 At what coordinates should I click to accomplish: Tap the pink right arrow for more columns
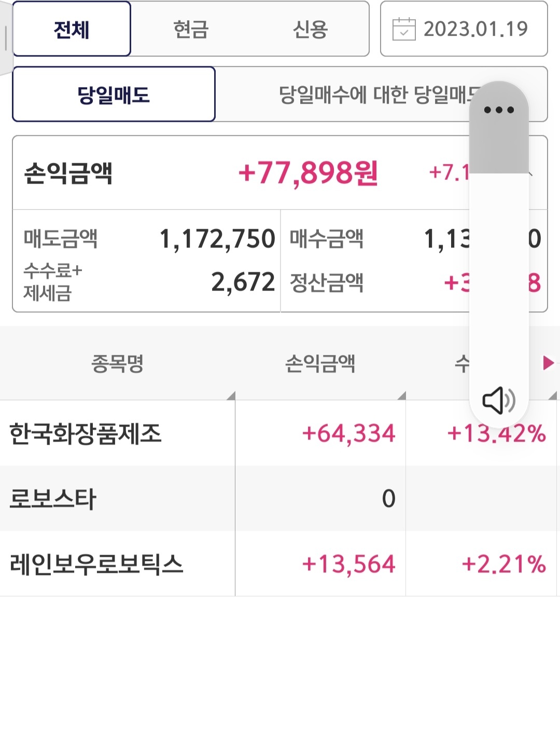(x=548, y=363)
